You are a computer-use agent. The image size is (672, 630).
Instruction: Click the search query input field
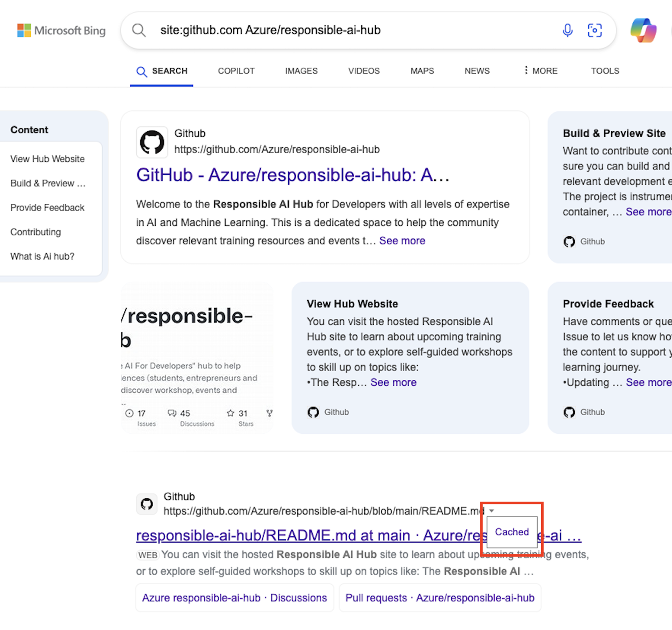pyautogui.click(x=338, y=30)
